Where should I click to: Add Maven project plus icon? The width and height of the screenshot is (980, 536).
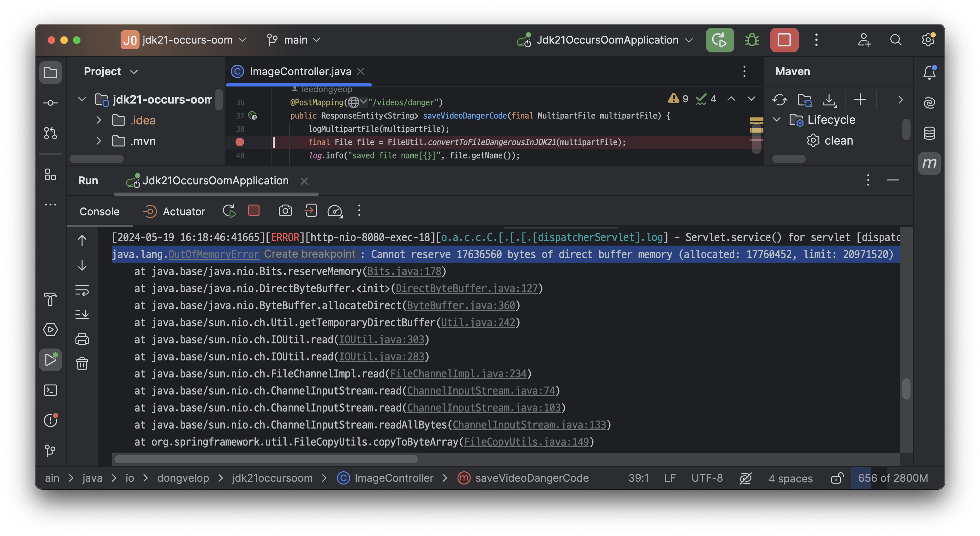click(860, 100)
